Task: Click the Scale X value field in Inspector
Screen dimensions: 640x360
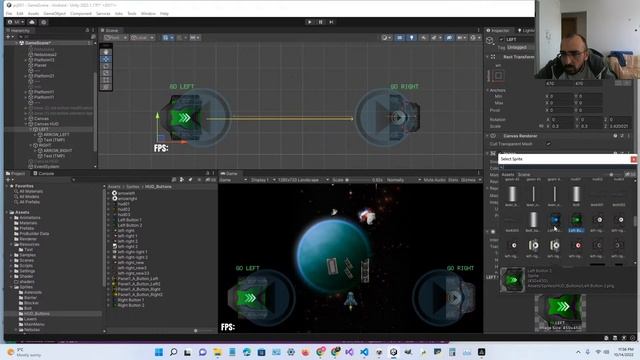Action: (x=561, y=126)
